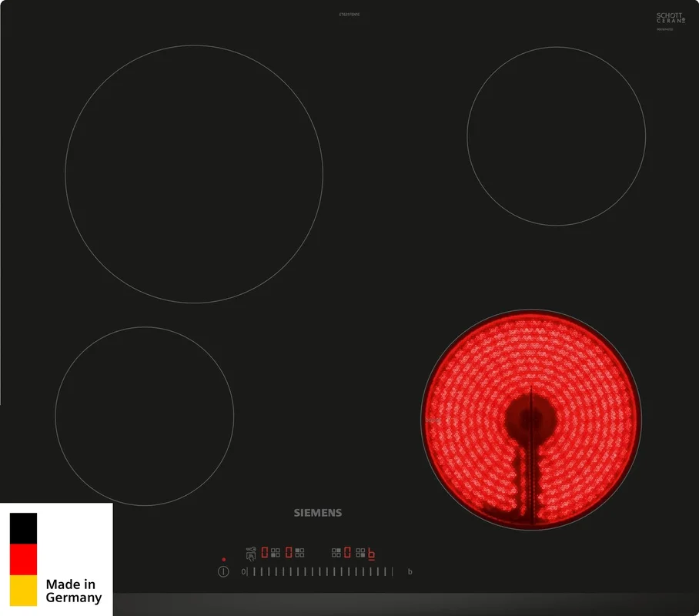Select the rear-right zone selector icon
This screenshot has width=699, height=616.
(336, 553)
